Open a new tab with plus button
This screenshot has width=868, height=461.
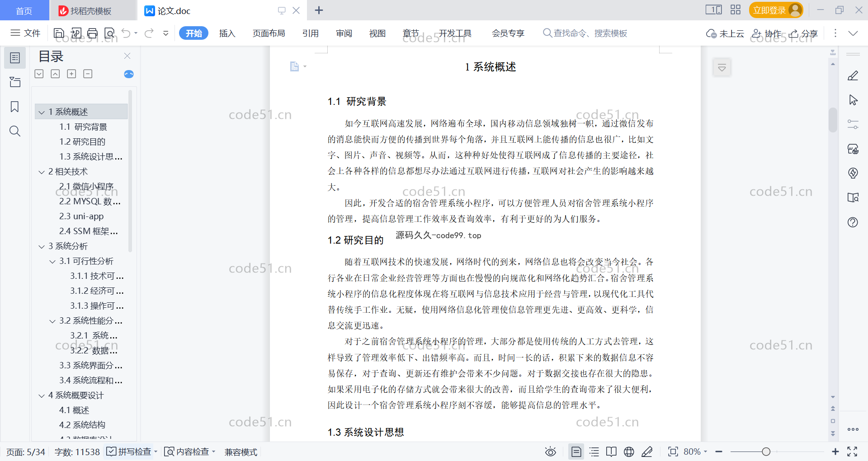coord(319,10)
